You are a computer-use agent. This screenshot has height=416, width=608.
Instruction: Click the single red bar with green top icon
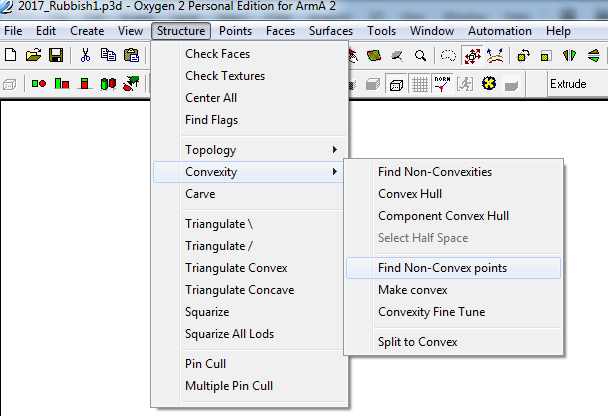(x=85, y=83)
